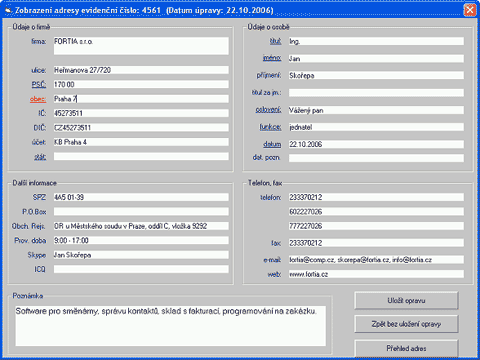Click the Poznámka note text area

pyautogui.click(x=170, y=326)
